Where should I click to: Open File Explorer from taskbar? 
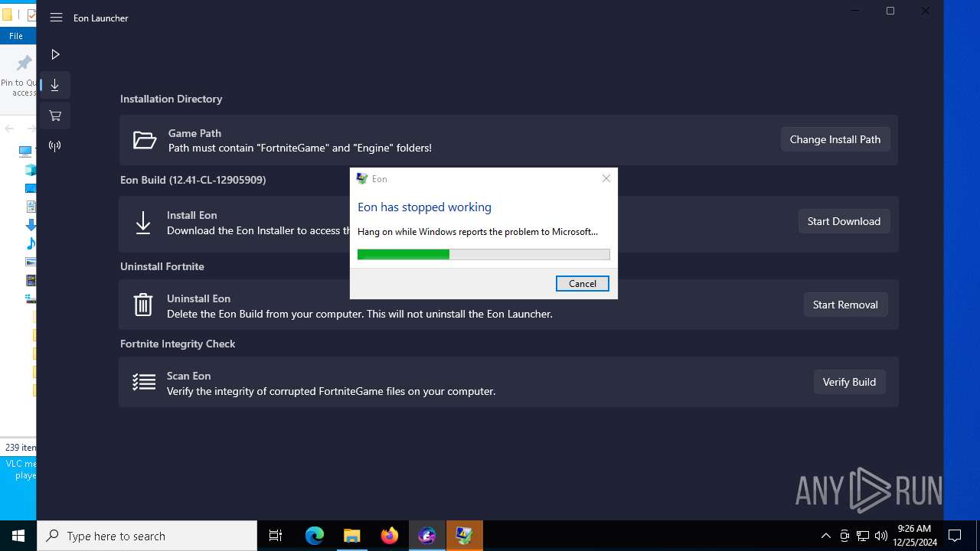pos(352,536)
